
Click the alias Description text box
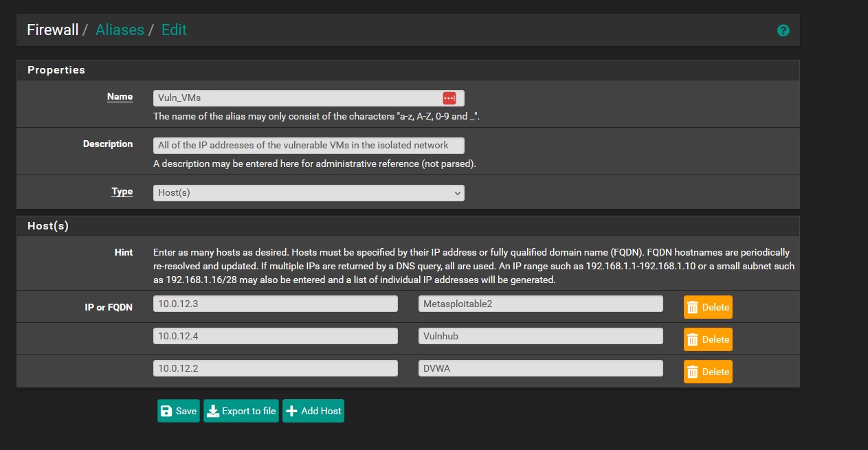coord(308,145)
